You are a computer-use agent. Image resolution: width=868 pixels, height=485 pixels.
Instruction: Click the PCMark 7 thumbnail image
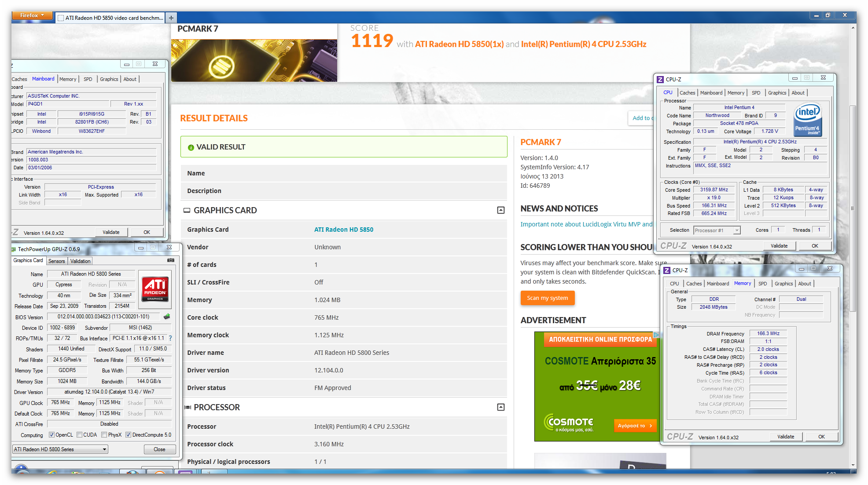254,61
